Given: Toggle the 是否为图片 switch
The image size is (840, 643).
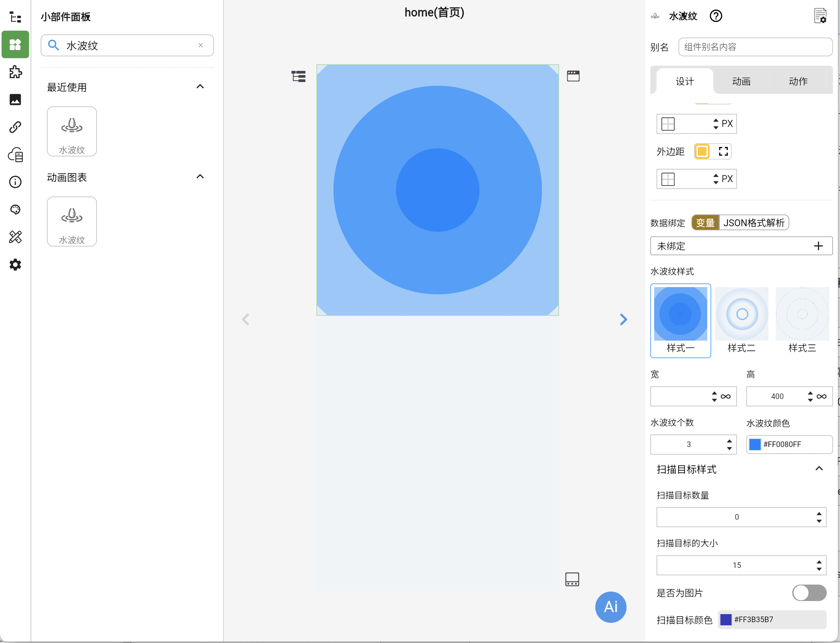Looking at the screenshot, I should pos(809,593).
